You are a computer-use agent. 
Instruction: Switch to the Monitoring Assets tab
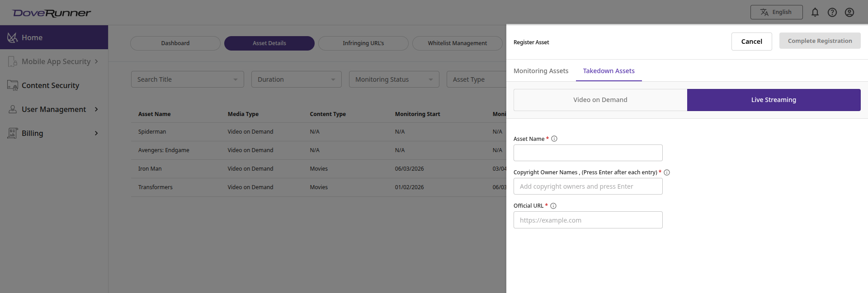click(541, 71)
